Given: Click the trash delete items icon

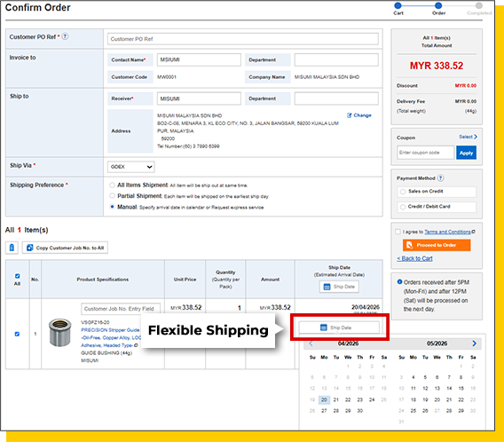Looking at the screenshot, I should (x=12, y=248).
